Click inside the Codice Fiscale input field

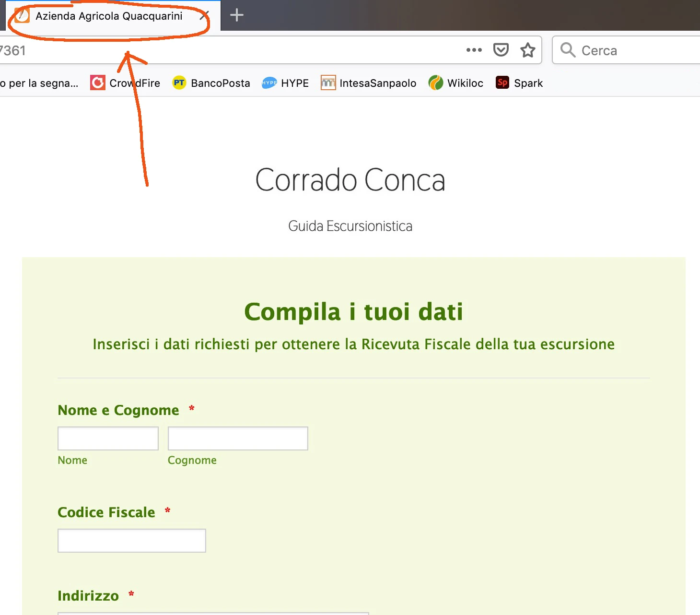(x=131, y=540)
